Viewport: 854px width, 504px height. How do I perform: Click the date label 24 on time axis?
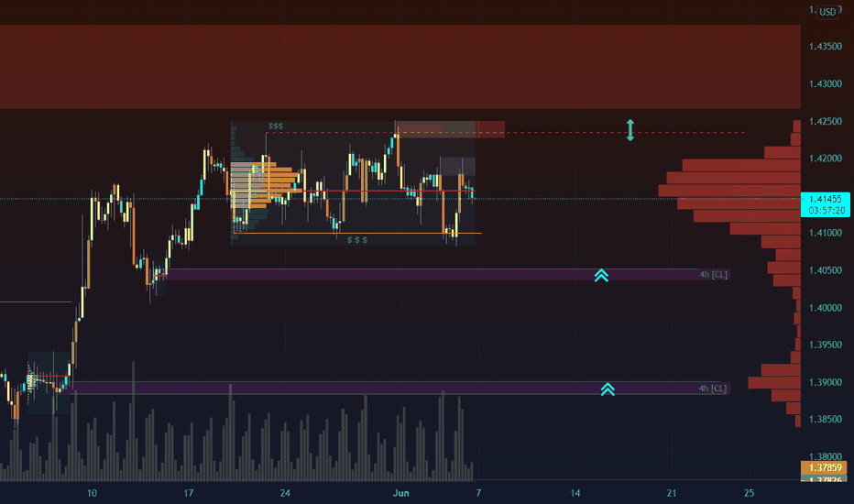[285, 493]
